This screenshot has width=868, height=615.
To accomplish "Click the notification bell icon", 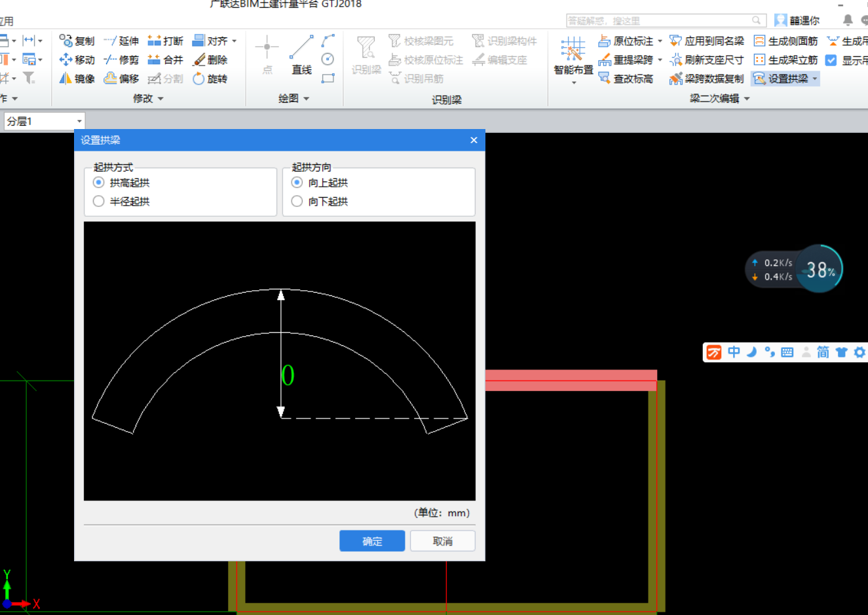I will tap(848, 20).
